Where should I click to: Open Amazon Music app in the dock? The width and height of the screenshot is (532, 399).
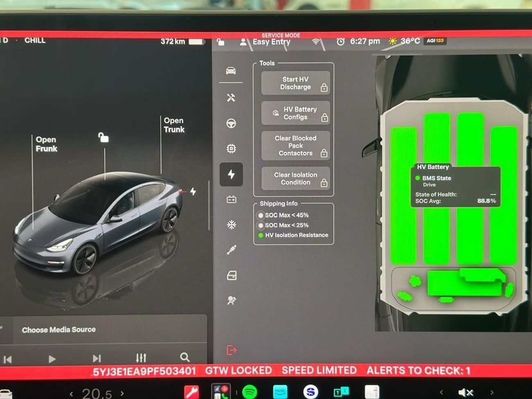click(280, 392)
